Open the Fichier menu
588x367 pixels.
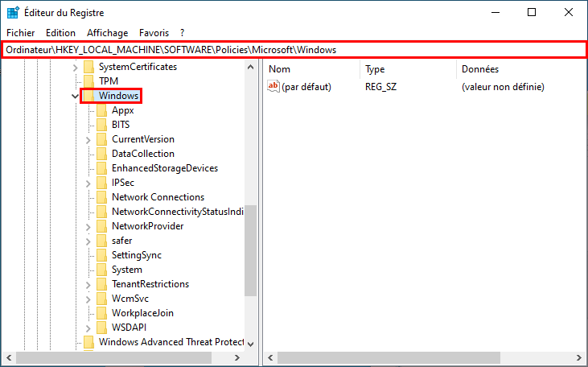(x=21, y=33)
